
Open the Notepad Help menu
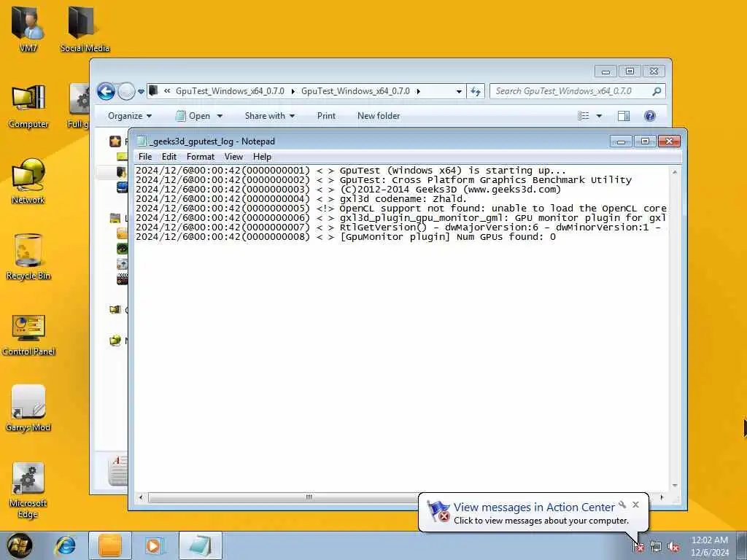coord(262,157)
